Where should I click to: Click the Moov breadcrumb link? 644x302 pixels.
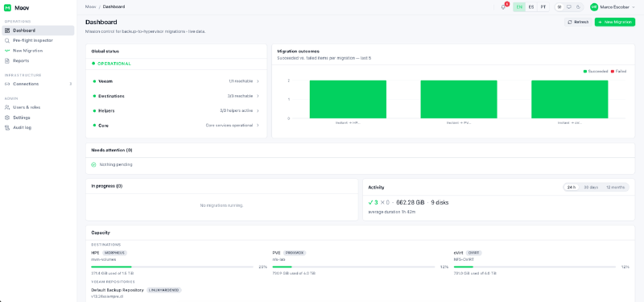click(90, 7)
